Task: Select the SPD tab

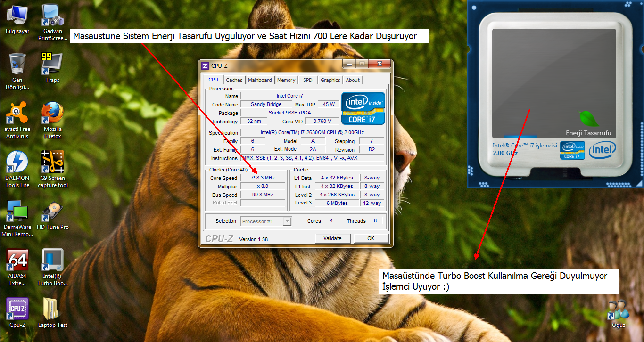Action: tap(307, 80)
